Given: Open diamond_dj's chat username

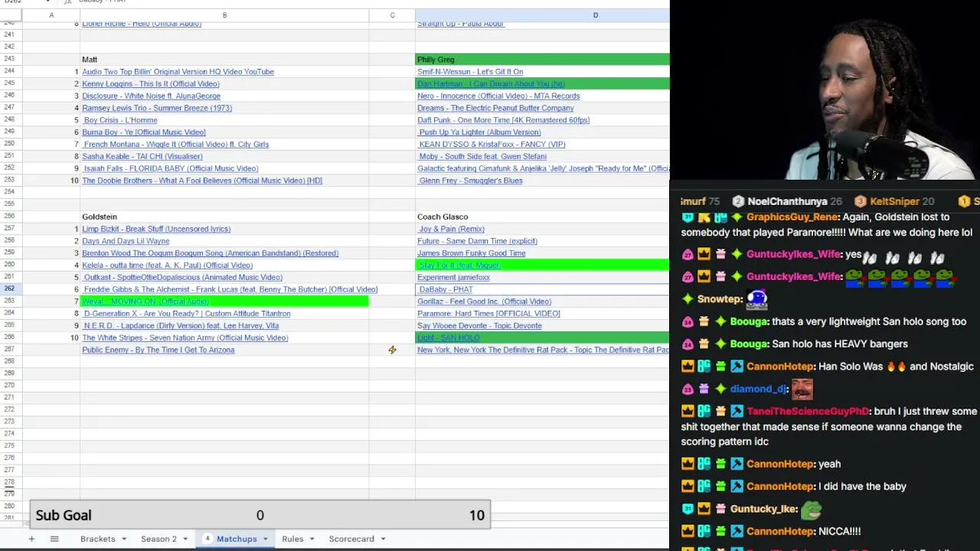Looking at the screenshot, I should click(x=758, y=389).
